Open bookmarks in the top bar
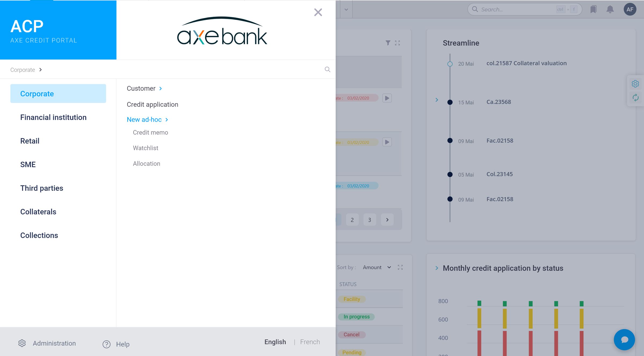 click(x=593, y=9)
